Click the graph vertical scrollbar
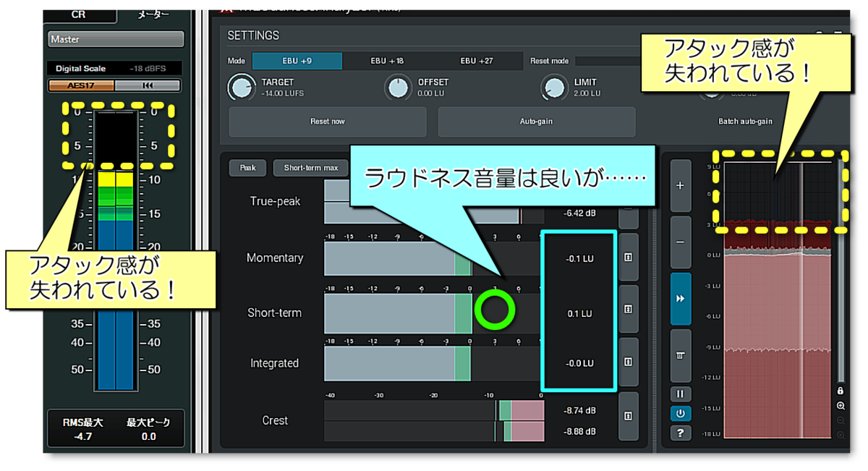The image size is (868, 471). [x=841, y=269]
